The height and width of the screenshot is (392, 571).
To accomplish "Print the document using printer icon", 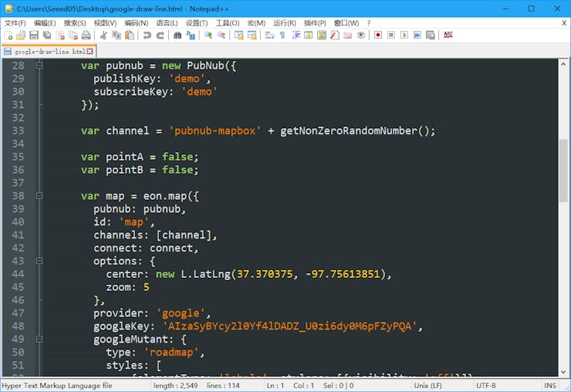I will [x=86, y=35].
